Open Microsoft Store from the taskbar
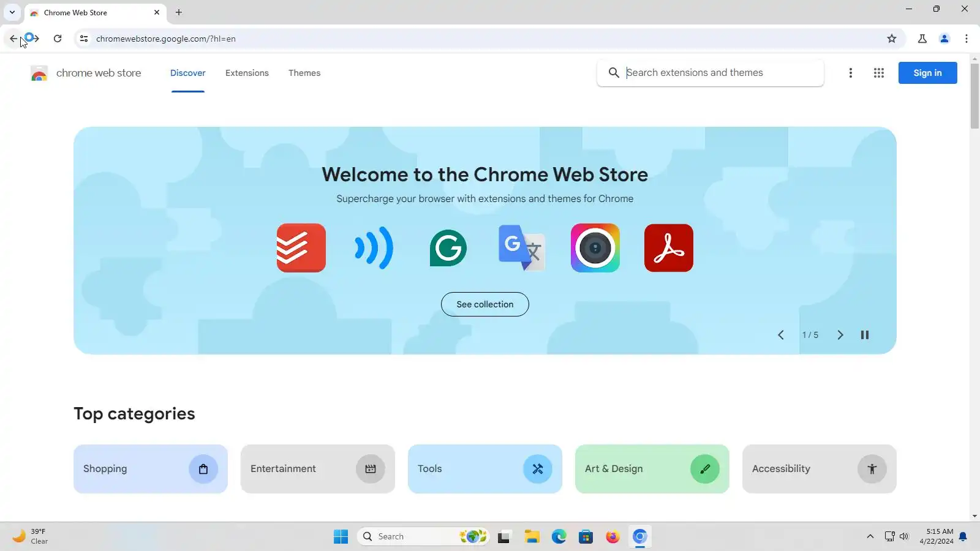 coord(586,537)
